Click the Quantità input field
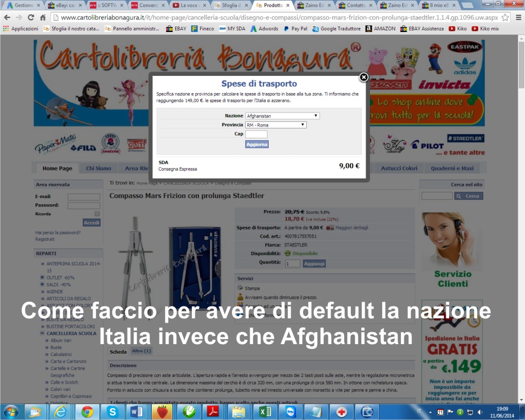This screenshot has width=525, height=420. click(292, 263)
